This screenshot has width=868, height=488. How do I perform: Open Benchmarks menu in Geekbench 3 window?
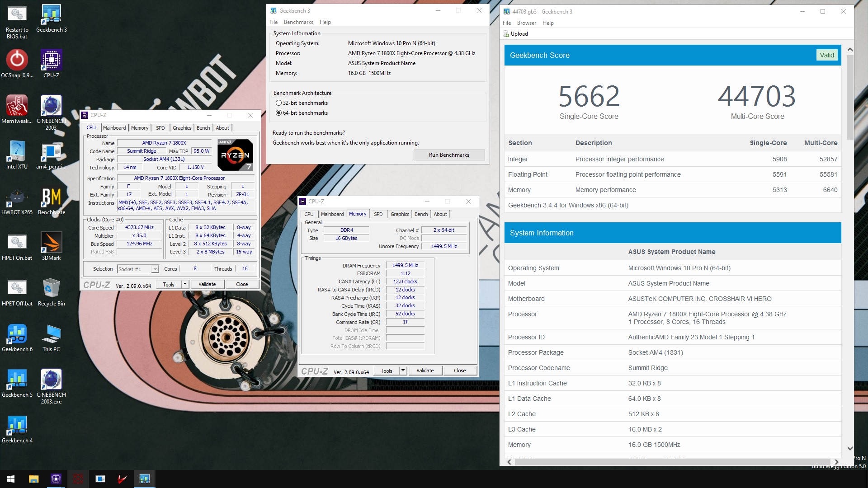coord(298,22)
